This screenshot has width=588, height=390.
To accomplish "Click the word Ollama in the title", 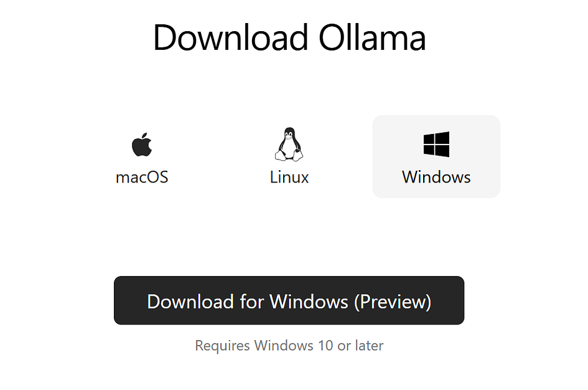I will [372, 37].
